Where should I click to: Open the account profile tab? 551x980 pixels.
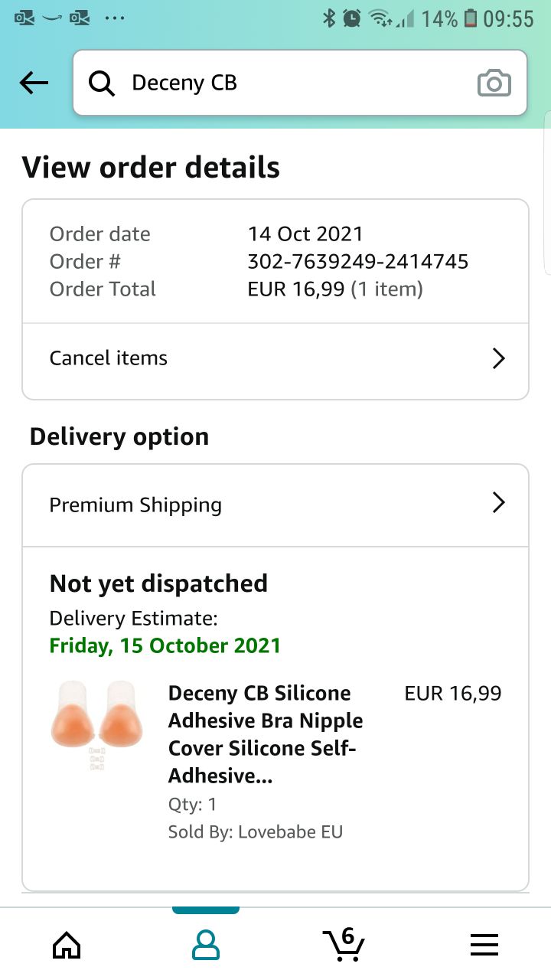(x=205, y=945)
